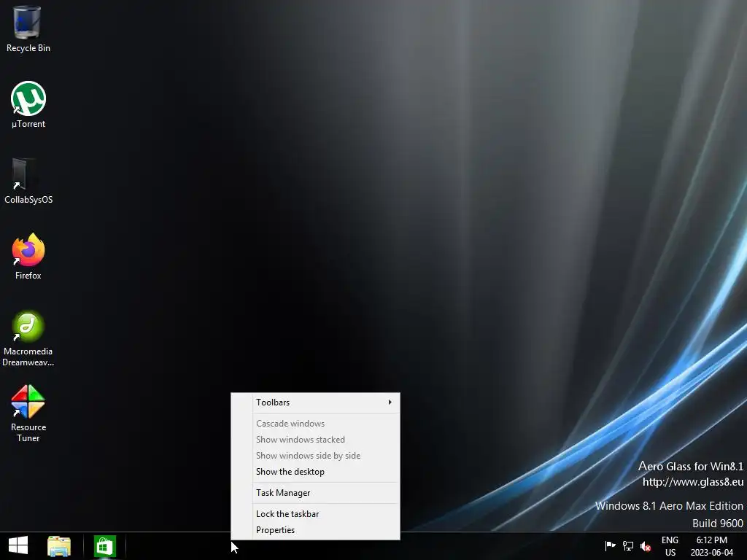Screen dimensions: 747x560
Task: Click the Toolbars submenu arrow
Action: pyautogui.click(x=390, y=402)
